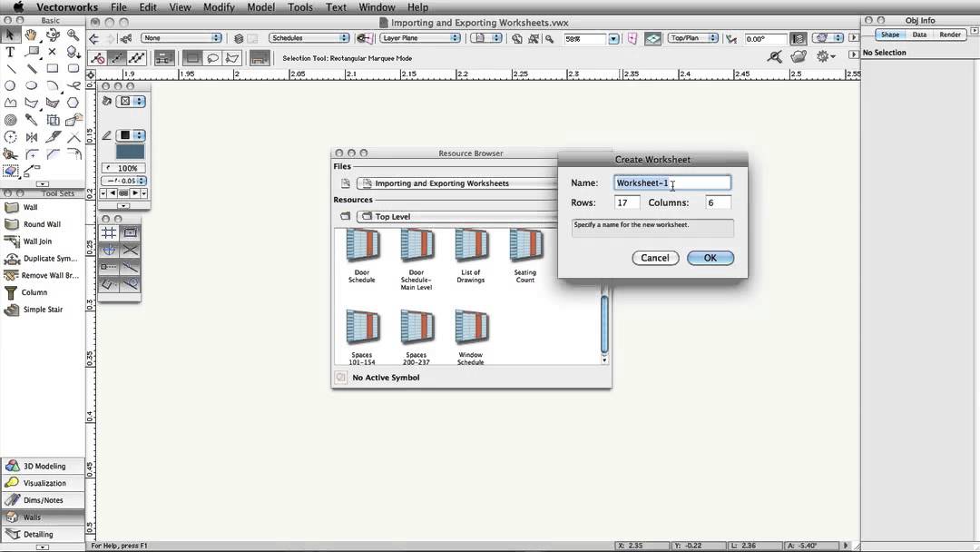Image resolution: width=980 pixels, height=552 pixels.
Task: Select the Pan hand tool
Action: 31,35
